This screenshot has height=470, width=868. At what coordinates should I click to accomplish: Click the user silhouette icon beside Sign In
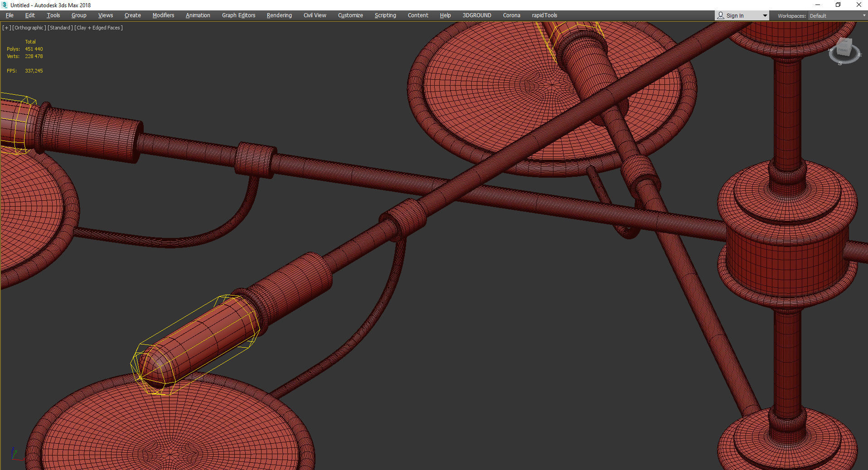pos(721,15)
